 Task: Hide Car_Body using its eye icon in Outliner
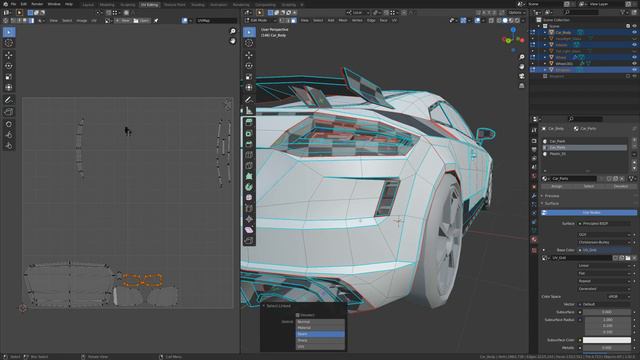click(634, 32)
